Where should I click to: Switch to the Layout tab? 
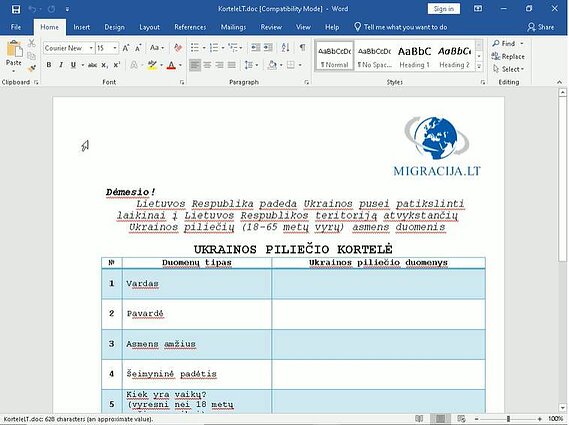149,27
